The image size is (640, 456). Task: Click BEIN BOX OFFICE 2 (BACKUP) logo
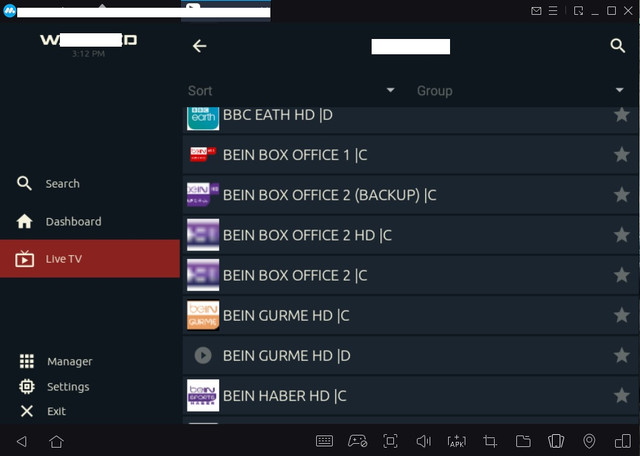[x=203, y=195]
